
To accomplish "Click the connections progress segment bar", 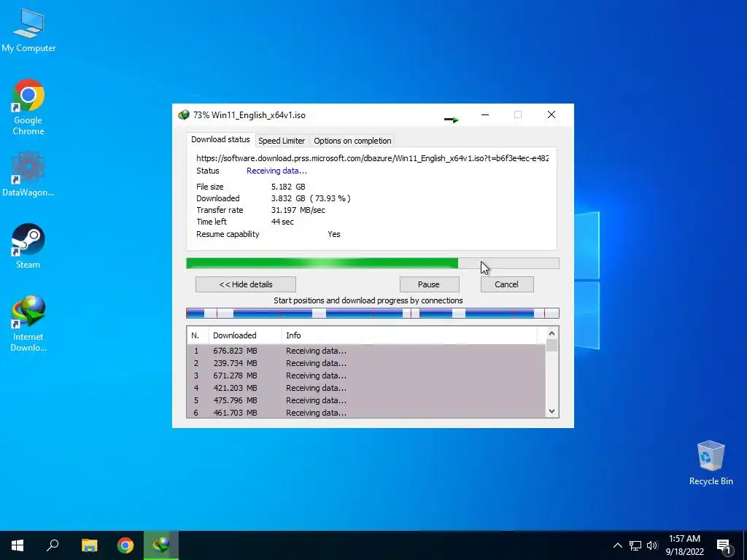I will [x=373, y=313].
